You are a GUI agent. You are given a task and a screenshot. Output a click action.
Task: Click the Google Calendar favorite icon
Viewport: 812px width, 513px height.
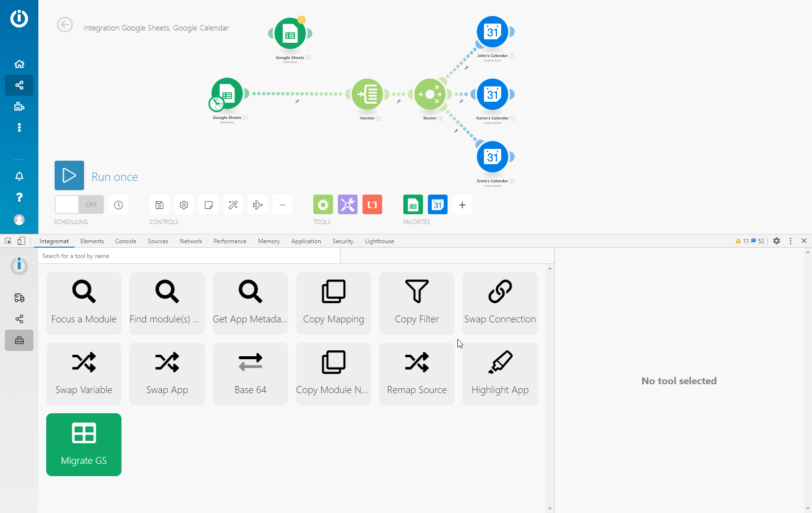pos(437,204)
